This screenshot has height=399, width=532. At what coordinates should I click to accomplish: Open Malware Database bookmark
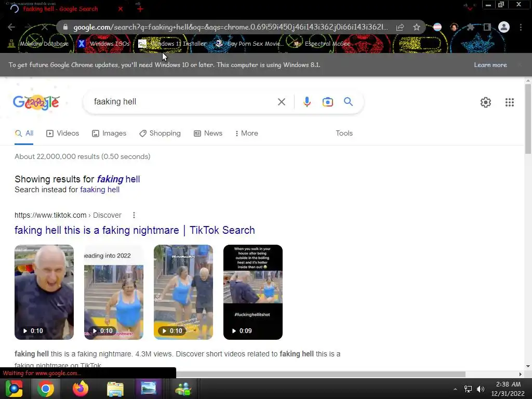click(38, 44)
